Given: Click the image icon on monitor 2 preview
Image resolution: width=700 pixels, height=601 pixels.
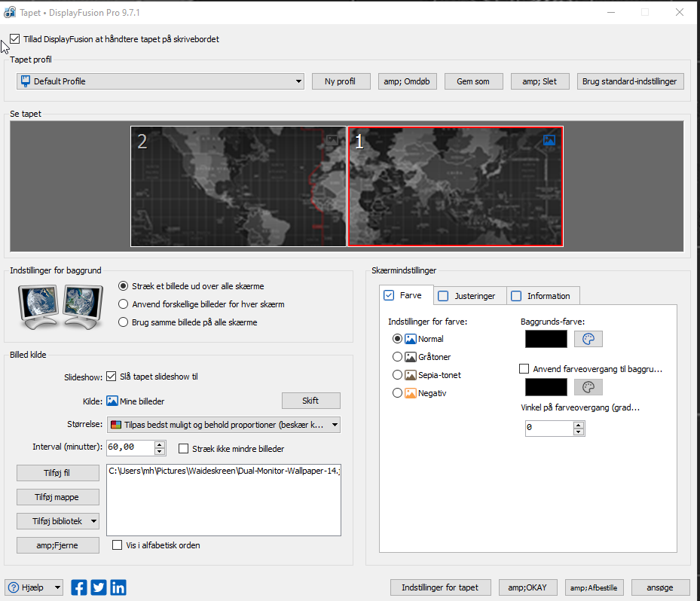Looking at the screenshot, I should pyautogui.click(x=332, y=140).
